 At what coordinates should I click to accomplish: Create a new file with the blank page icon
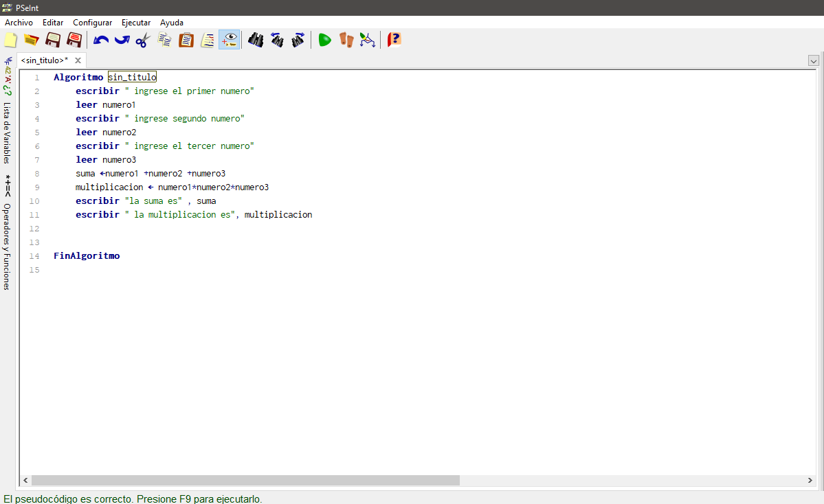coord(10,40)
